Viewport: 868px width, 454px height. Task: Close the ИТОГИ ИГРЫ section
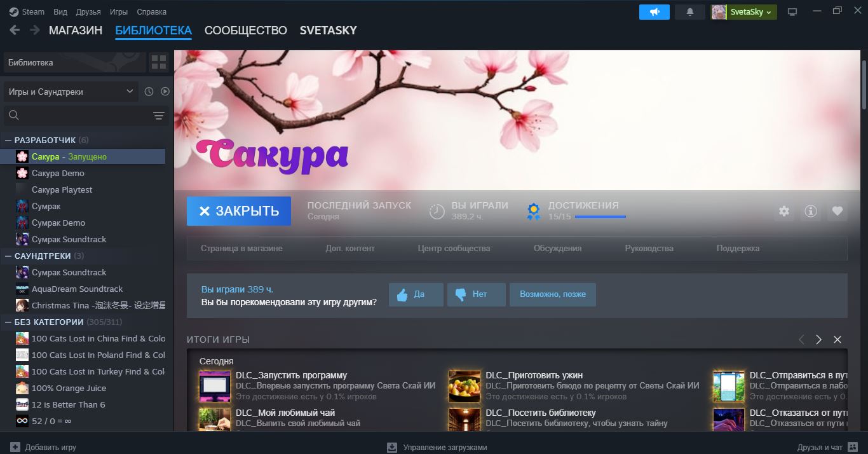tap(837, 340)
